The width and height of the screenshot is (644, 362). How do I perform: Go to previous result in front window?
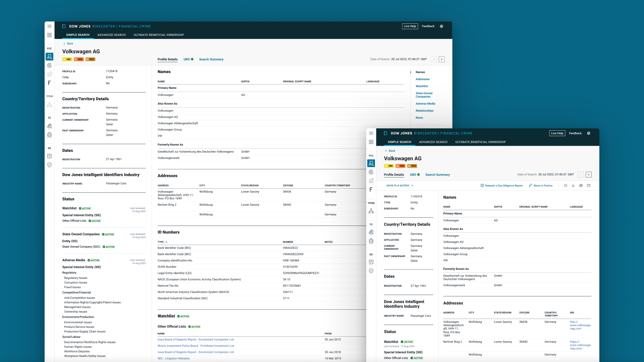(581, 175)
